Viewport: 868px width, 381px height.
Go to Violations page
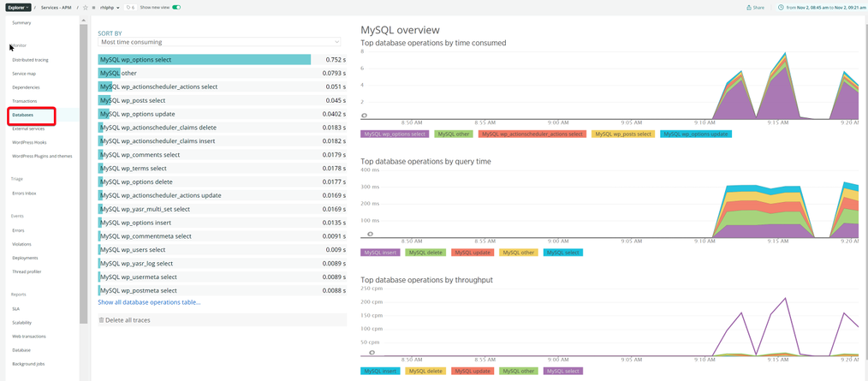pyautogui.click(x=21, y=244)
